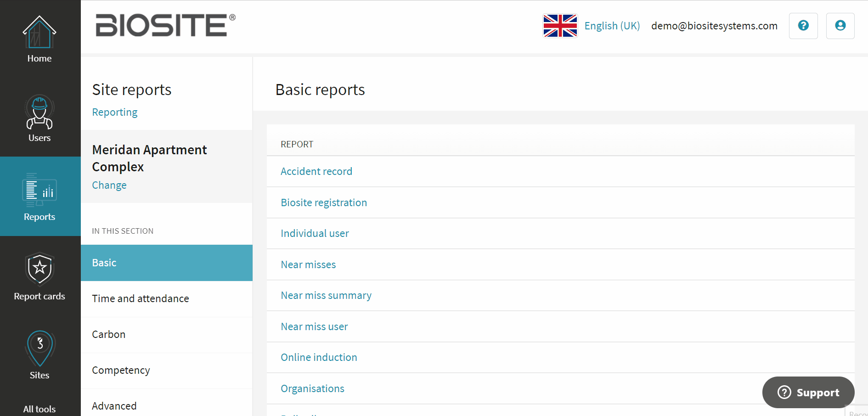This screenshot has height=416, width=868.
Task: Open Sites map pin icon
Action: 39,349
